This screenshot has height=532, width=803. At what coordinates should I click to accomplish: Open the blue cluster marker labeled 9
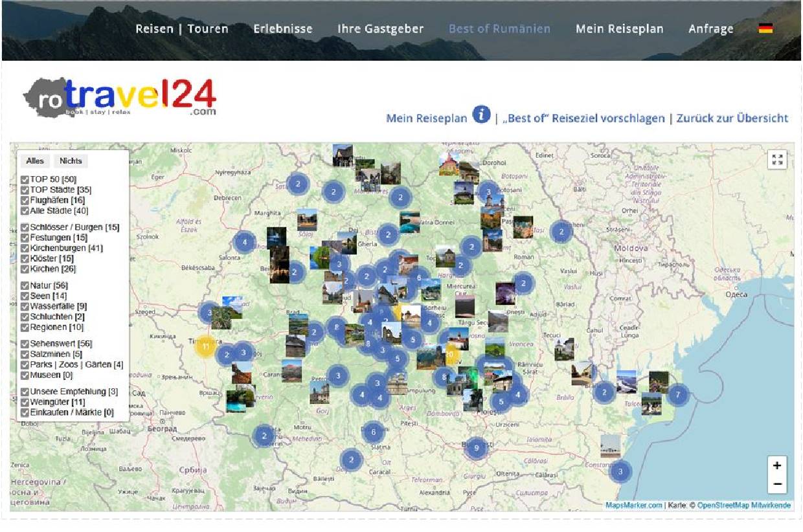(x=477, y=447)
